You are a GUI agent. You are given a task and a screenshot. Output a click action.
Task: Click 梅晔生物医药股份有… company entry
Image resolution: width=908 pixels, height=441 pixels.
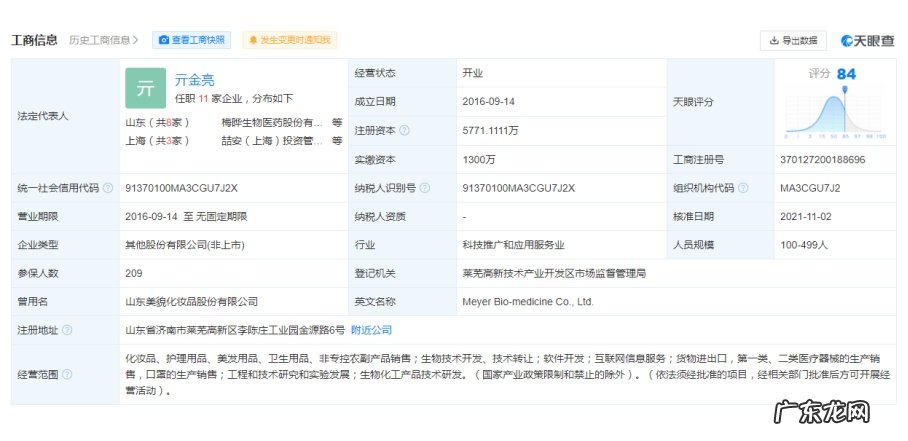click(272, 123)
